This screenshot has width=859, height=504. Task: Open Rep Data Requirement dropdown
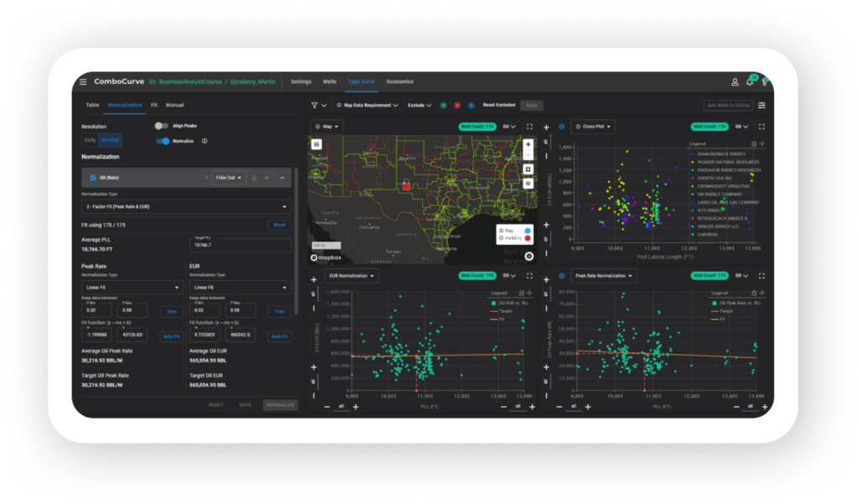[x=367, y=105]
